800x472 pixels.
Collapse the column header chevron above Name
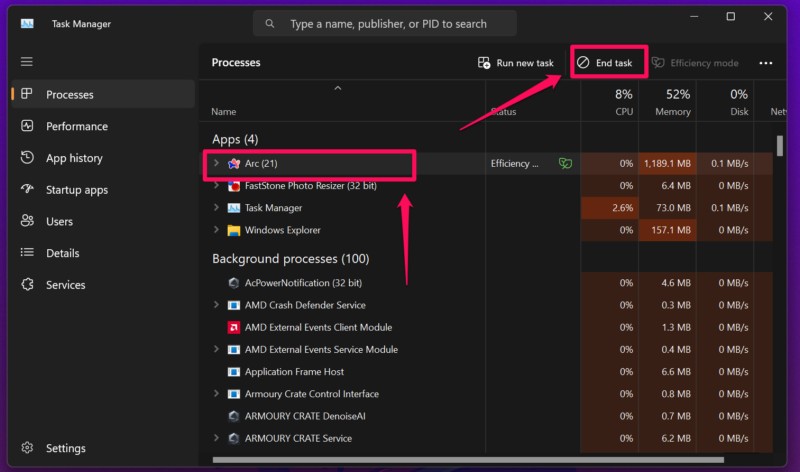tap(338, 88)
